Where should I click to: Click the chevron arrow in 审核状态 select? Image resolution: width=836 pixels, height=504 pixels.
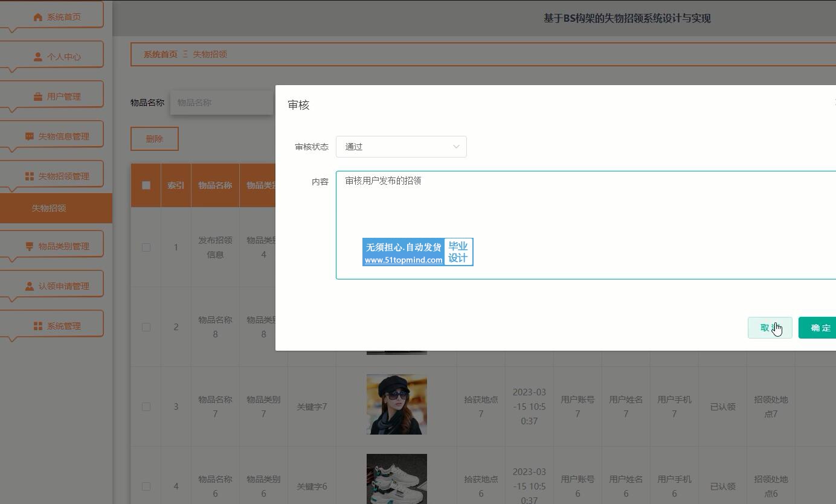click(x=456, y=147)
